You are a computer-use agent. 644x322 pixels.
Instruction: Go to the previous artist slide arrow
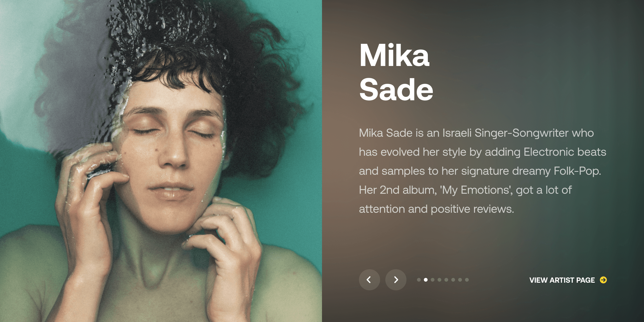pyautogui.click(x=369, y=280)
